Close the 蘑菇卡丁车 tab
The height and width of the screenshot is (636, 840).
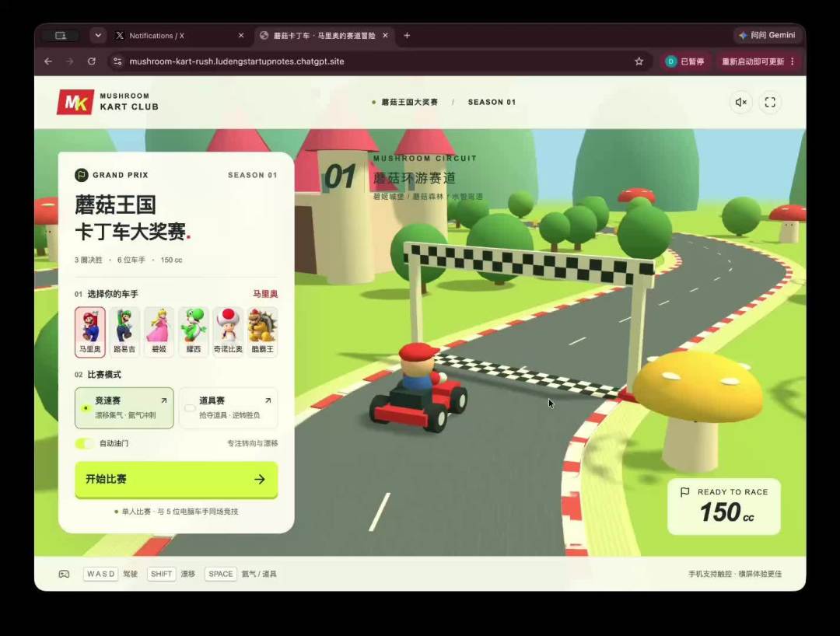coord(385,35)
